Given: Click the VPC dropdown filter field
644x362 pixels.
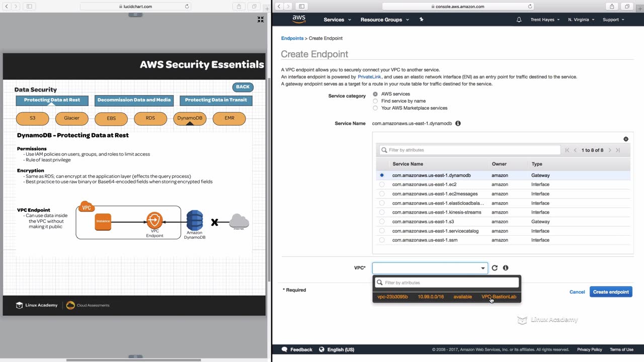Looking at the screenshot, I should [x=447, y=283].
